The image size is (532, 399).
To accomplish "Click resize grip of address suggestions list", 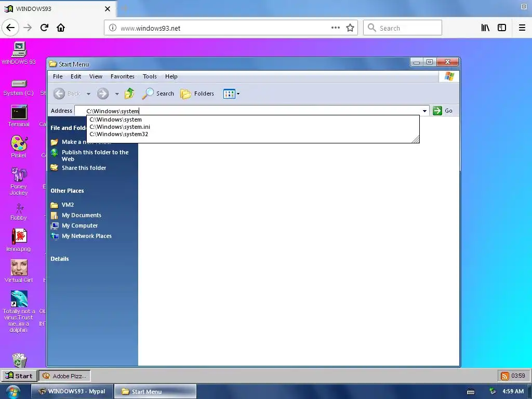I will click(416, 139).
